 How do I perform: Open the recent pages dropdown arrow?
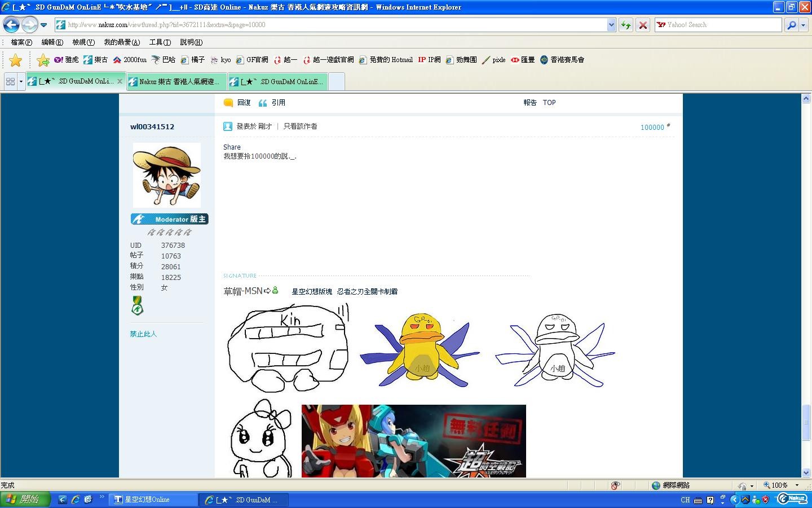(43, 25)
